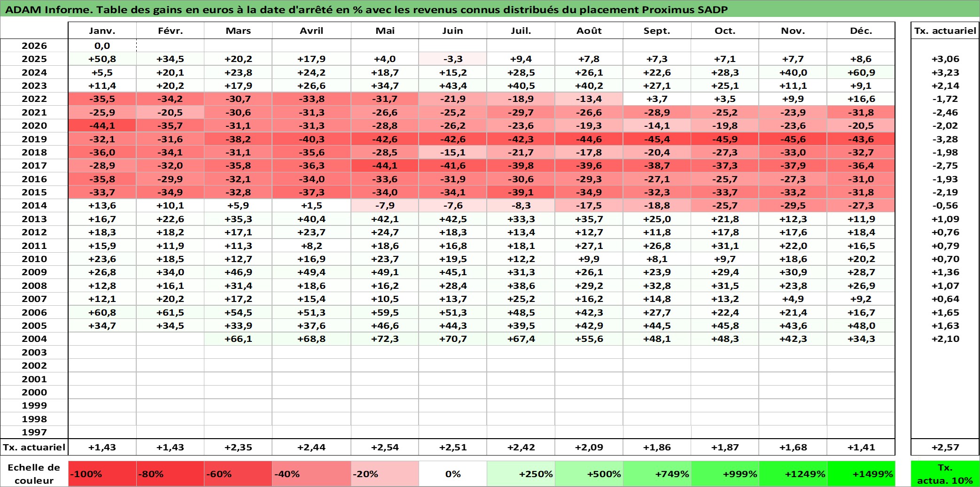Image resolution: width=980 pixels, height=487 pixels.
Task: Click the 'Juin' column header
Action: (453, 31)
